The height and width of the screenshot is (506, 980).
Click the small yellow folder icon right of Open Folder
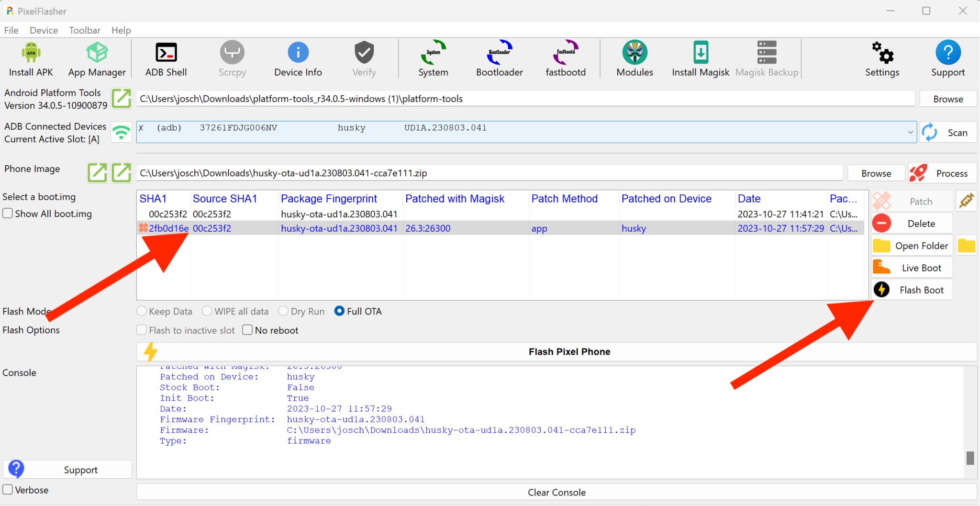pos(967,246)
